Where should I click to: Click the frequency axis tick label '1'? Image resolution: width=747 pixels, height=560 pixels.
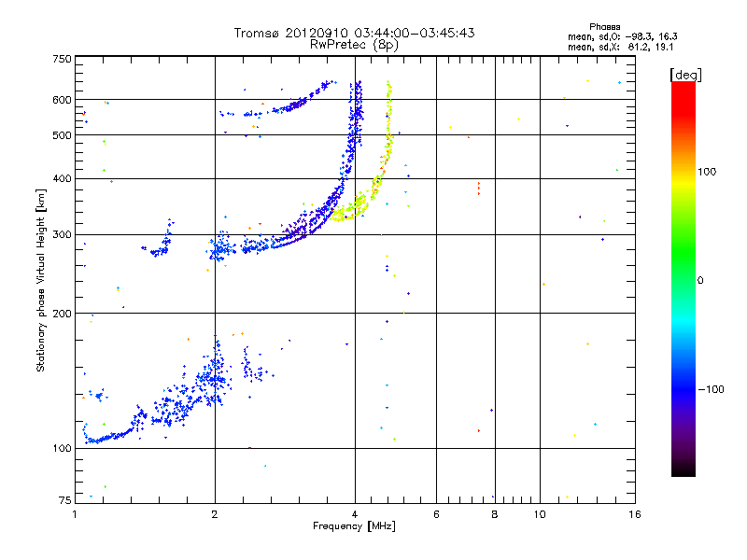pos(75,514)
